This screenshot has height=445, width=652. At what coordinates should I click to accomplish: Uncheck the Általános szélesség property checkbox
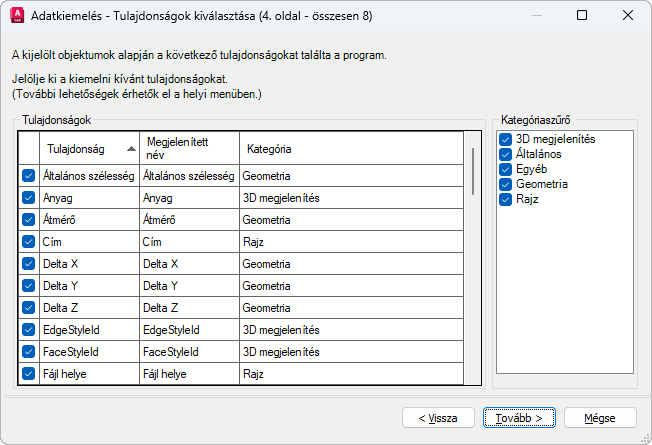tap(28, 176)
